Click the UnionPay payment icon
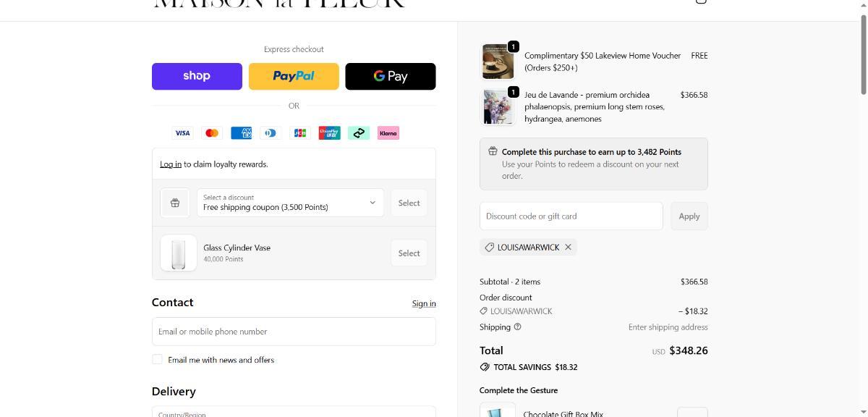 (329, 133)
